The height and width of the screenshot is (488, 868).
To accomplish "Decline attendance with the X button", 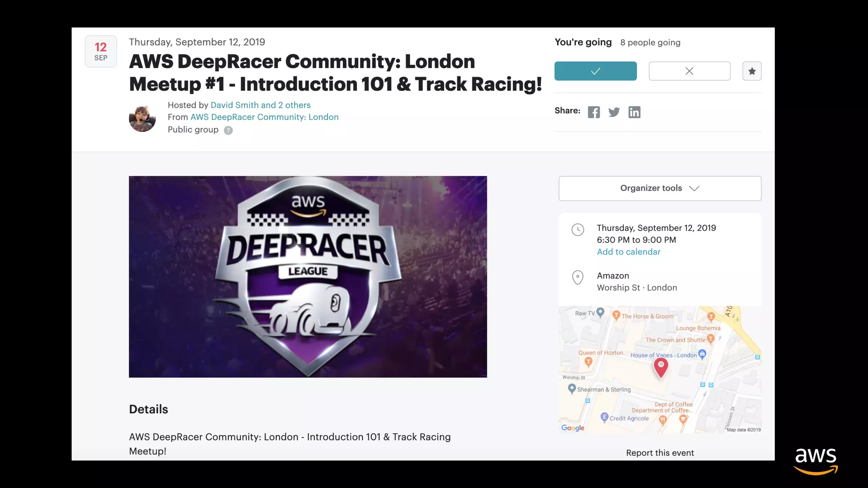I will (689, 71).
